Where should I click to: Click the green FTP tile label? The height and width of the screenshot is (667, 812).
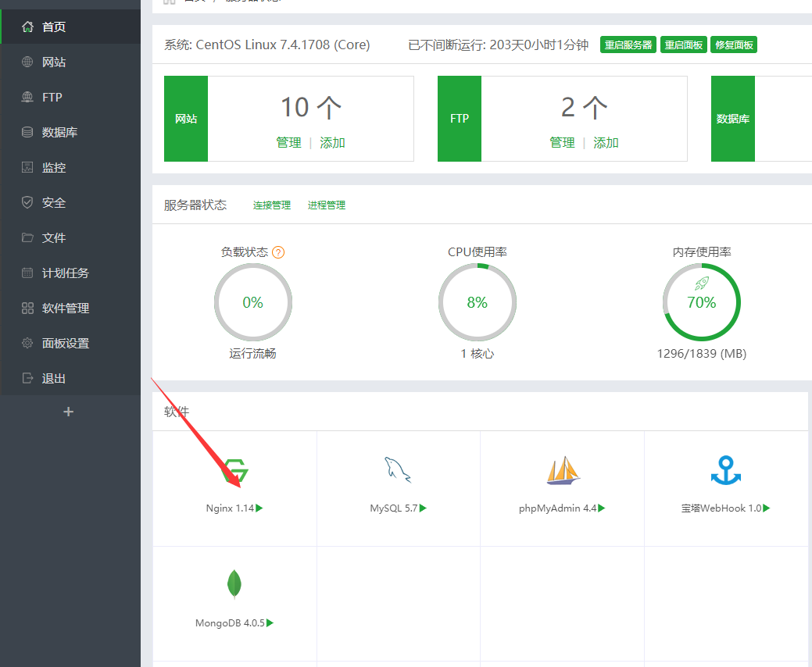[460, 119]
